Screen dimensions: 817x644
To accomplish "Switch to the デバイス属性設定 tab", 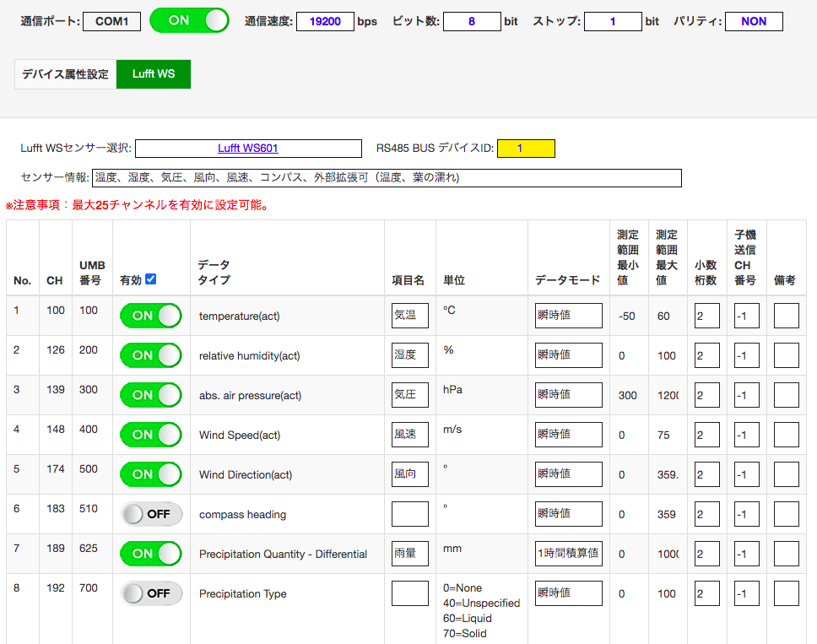I will [x=65, y=74].
